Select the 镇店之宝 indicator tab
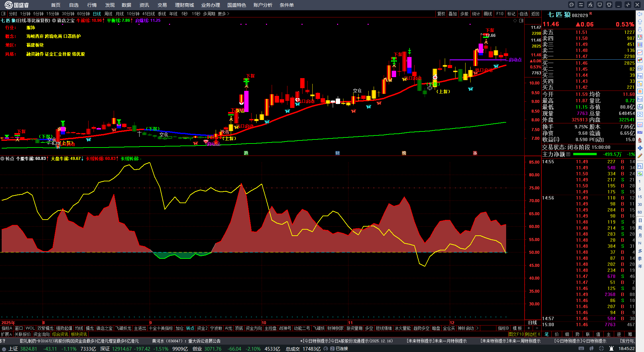This screenshot has width=644, height=352. [104, 328]
